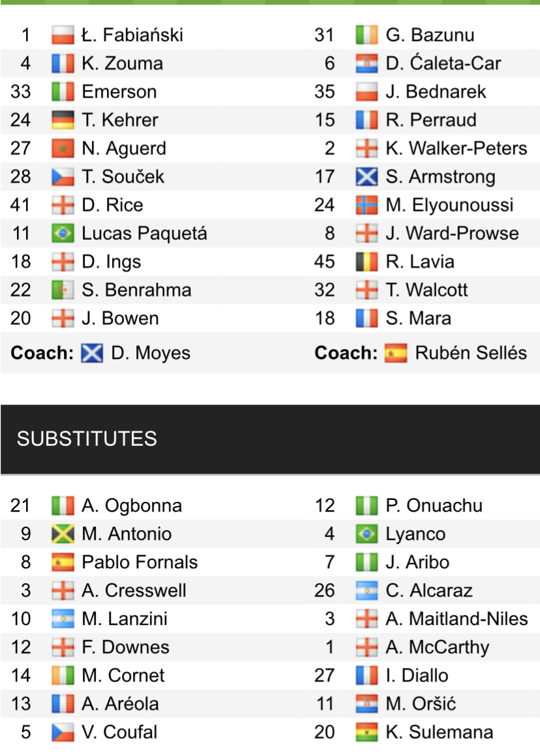The image size is (540, 756).
Task: Click the Ghana flag beside K. Sulemana
Action: pos(367,732)
